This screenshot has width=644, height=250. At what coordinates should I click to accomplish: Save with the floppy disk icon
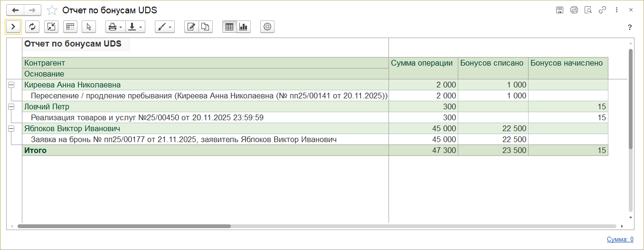559,10
